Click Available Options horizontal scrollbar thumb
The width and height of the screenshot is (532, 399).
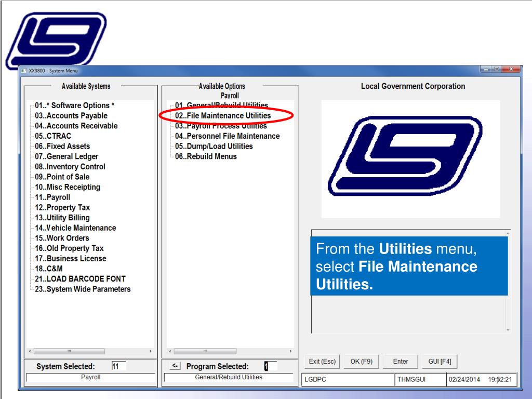point(205,351)
